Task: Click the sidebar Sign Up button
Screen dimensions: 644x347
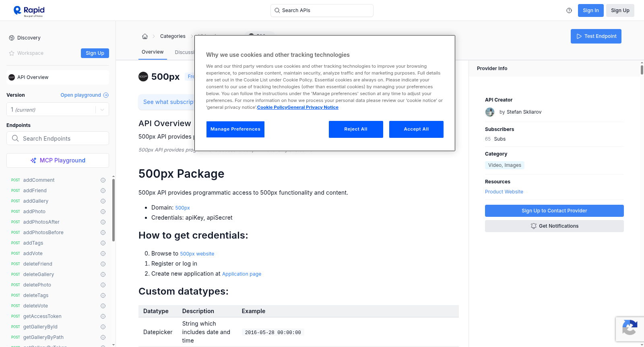Action: [x=95, y=53]
